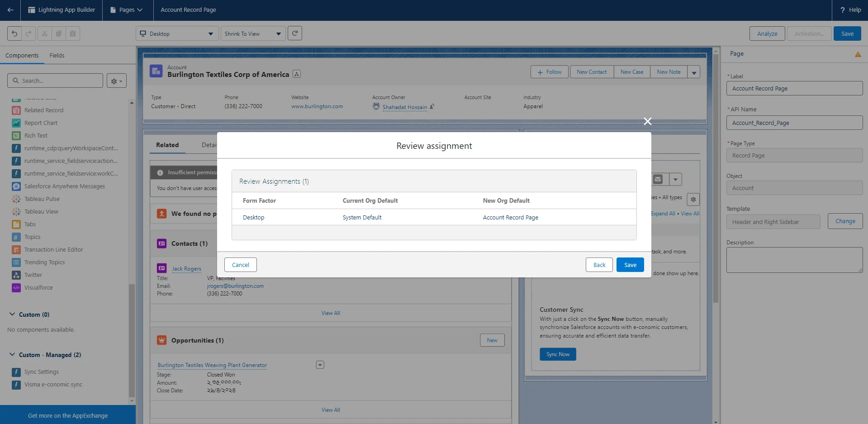Click the activity settings gear icon
Viewport: 868px width, 424px height.
693,199
